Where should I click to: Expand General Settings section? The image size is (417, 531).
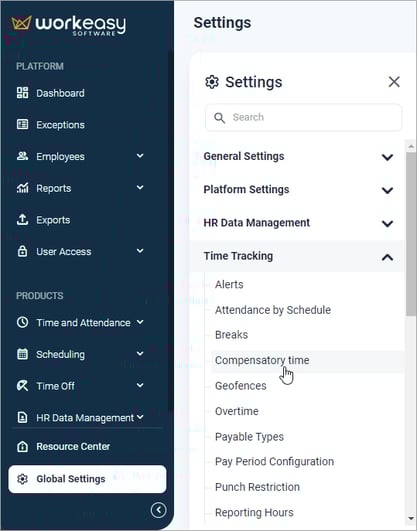297,156
